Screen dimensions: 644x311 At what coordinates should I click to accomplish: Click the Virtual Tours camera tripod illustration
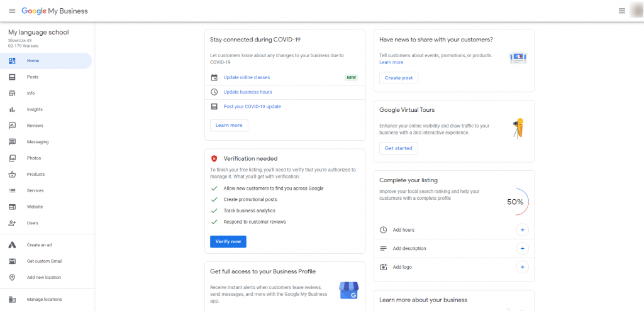(518, 128)
